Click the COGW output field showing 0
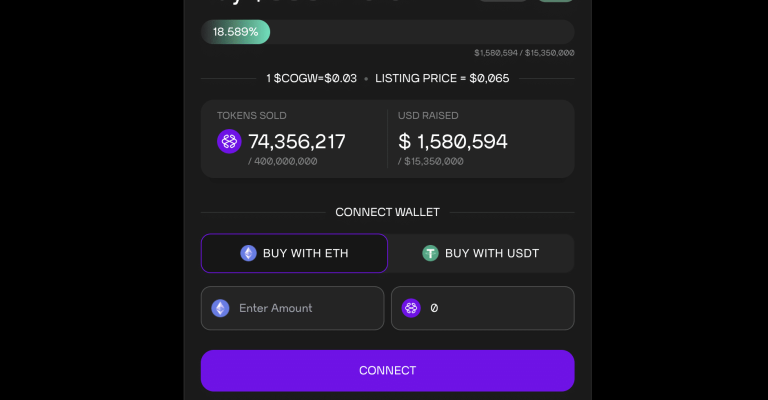Viewport: 768px width, 400px height. point(482,308)
